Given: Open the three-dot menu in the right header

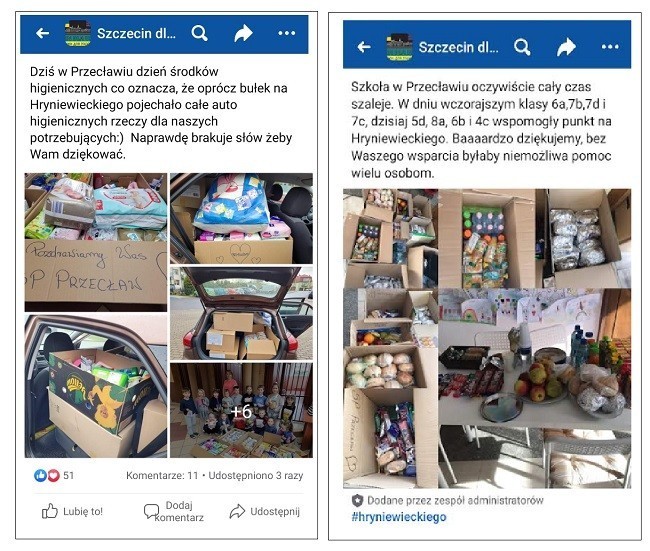Looking at the screenshot, I should click(x=610, y=47).
